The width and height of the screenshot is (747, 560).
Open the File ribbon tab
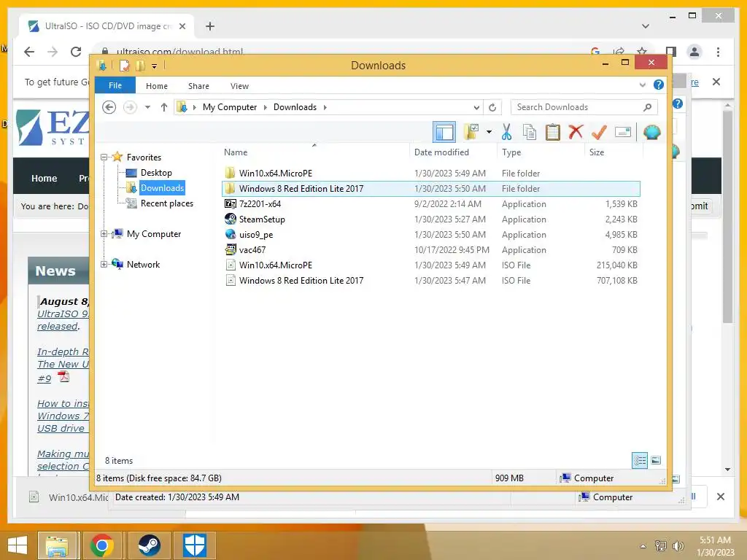pyautogui.click(x=115, y=85)
